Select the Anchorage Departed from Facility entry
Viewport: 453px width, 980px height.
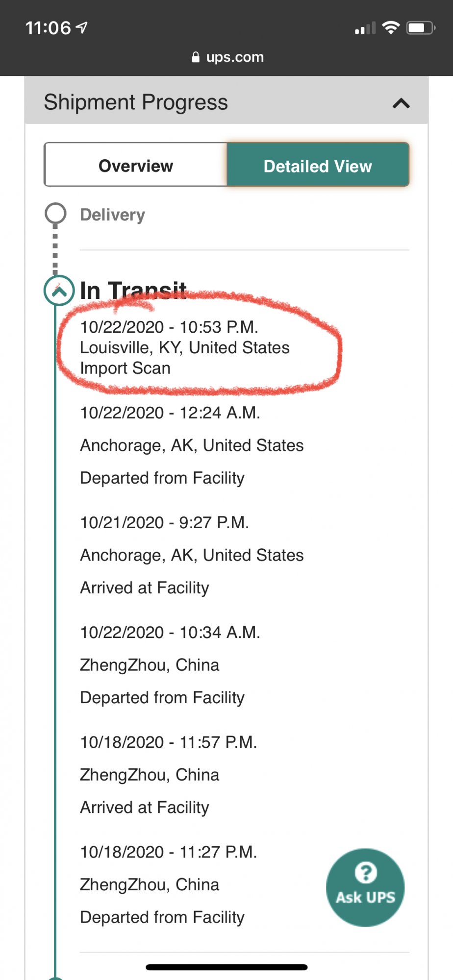pyautogui.click(x=192, y=445)
